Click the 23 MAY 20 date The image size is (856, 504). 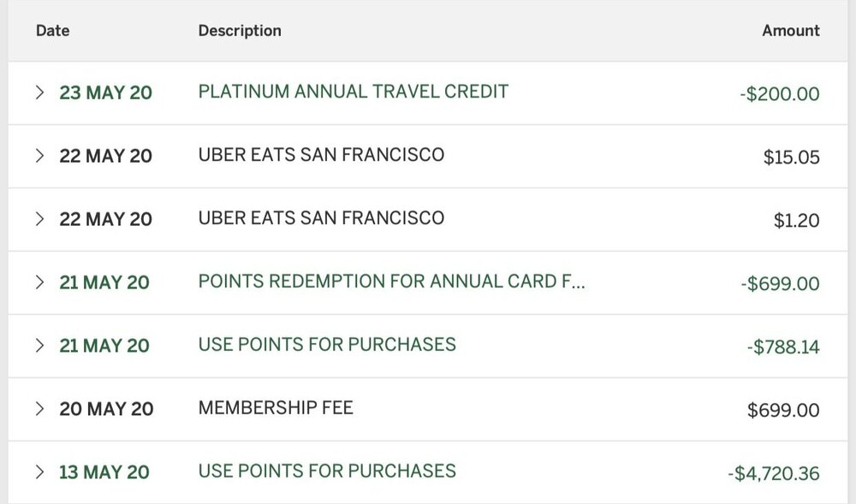105,93
